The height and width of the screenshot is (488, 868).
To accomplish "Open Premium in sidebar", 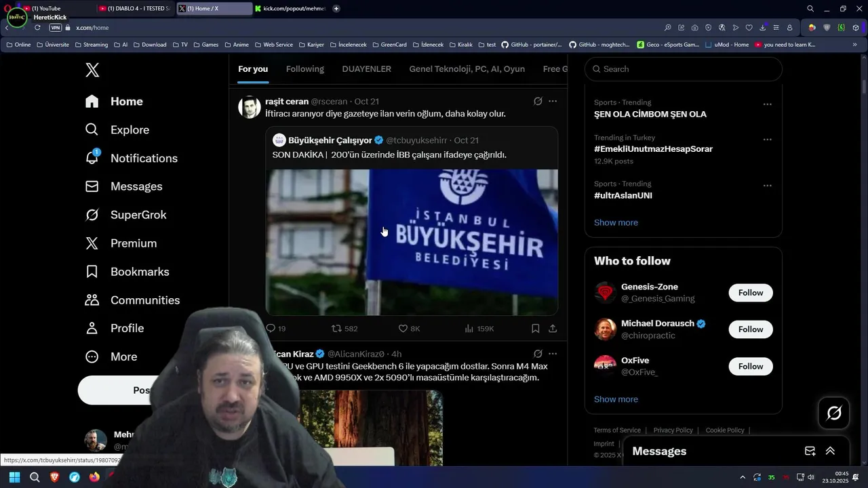I will 121,243.
